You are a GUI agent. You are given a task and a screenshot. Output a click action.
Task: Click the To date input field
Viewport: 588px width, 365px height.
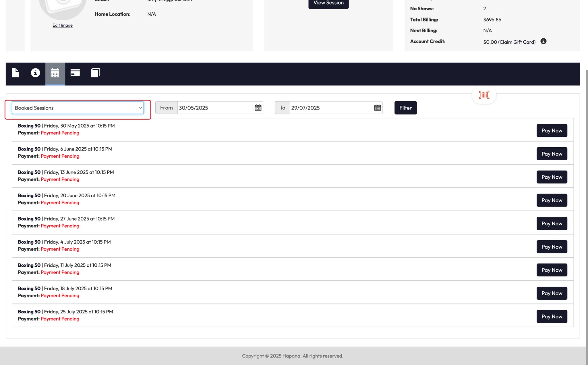(x=330, y=108)
